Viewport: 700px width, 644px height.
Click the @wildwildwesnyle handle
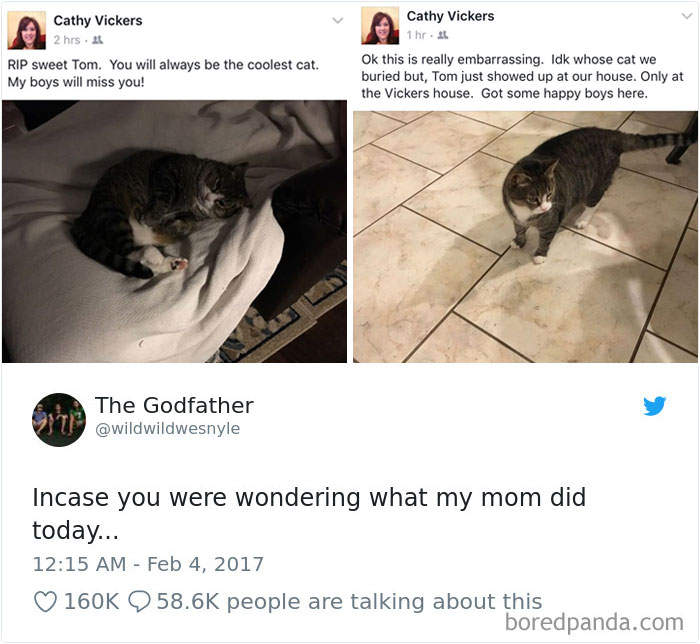(167, 429)
